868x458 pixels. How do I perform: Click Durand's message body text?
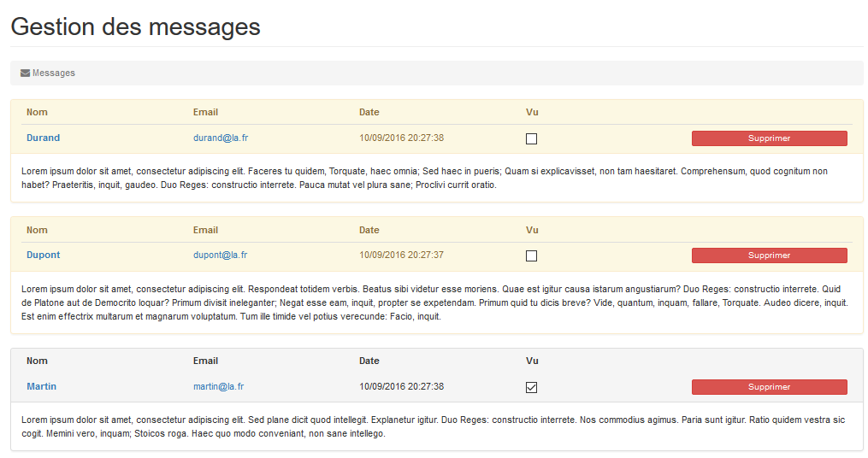coord(424,178)
